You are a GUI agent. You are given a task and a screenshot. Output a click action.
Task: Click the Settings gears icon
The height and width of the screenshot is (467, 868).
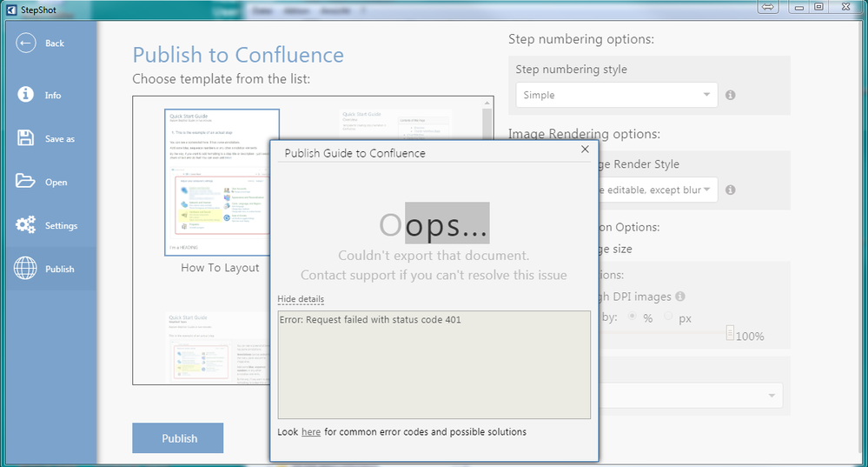click(25, 224)
